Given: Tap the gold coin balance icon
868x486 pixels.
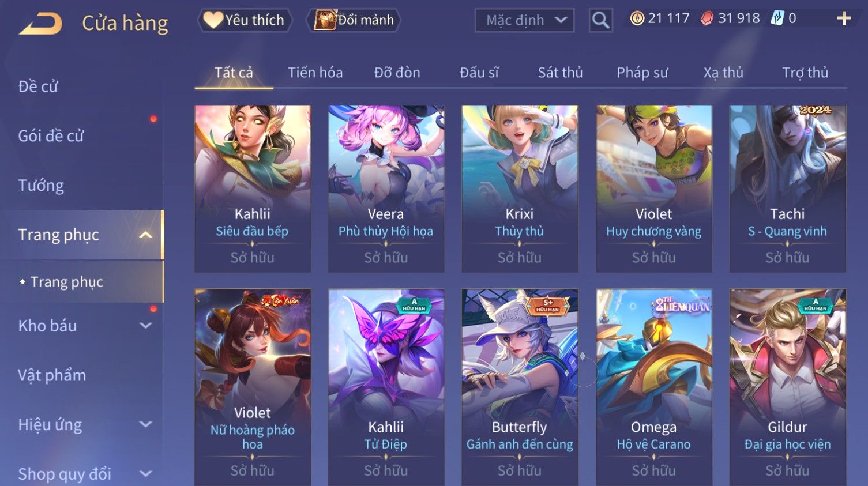Looking at the screenshot, I should pyautogui.click(x=637, y=18).
